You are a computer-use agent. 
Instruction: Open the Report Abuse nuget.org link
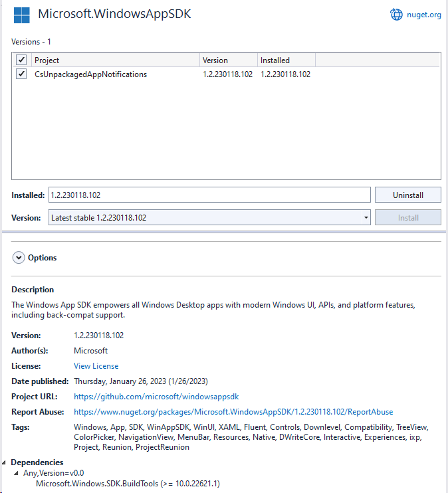pos(233,412)
